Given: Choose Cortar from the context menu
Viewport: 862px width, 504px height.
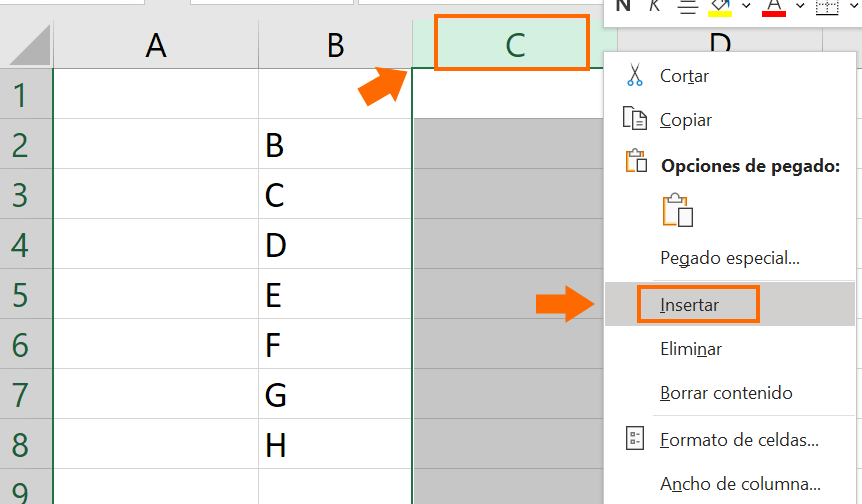Looking at the screenshot, I should 684,76.
